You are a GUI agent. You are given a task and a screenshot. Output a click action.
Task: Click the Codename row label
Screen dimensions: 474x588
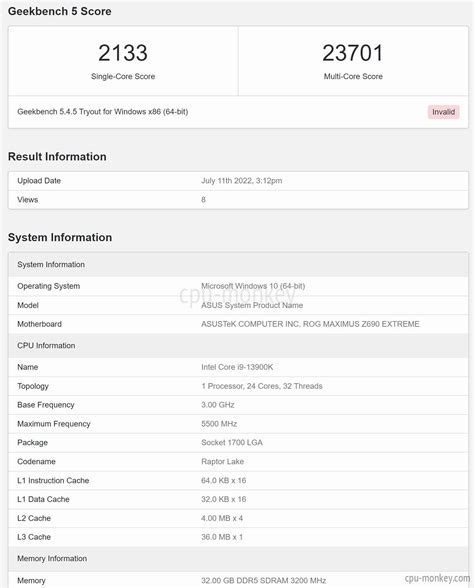pos(36,462)
